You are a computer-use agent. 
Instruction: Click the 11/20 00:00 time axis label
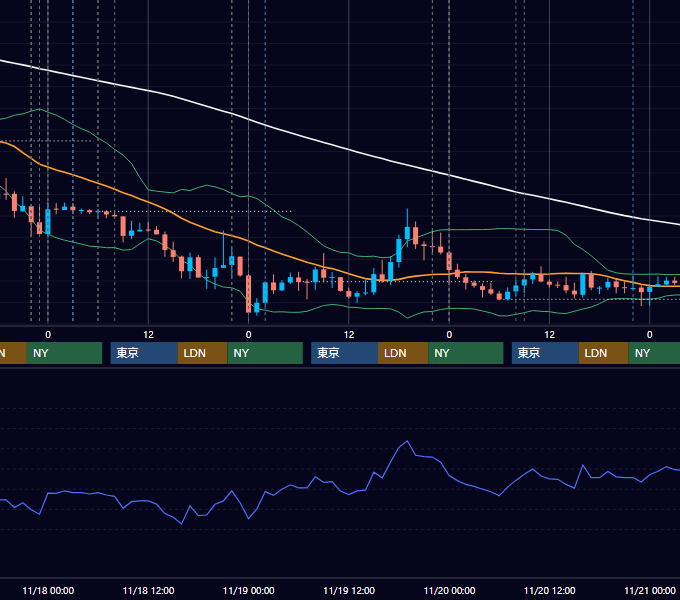pos(449,590)
